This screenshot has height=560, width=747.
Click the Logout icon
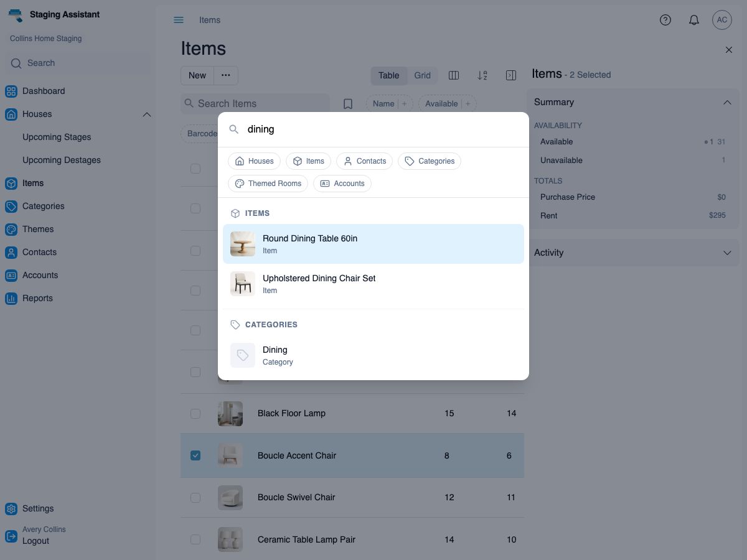[11, 536]
